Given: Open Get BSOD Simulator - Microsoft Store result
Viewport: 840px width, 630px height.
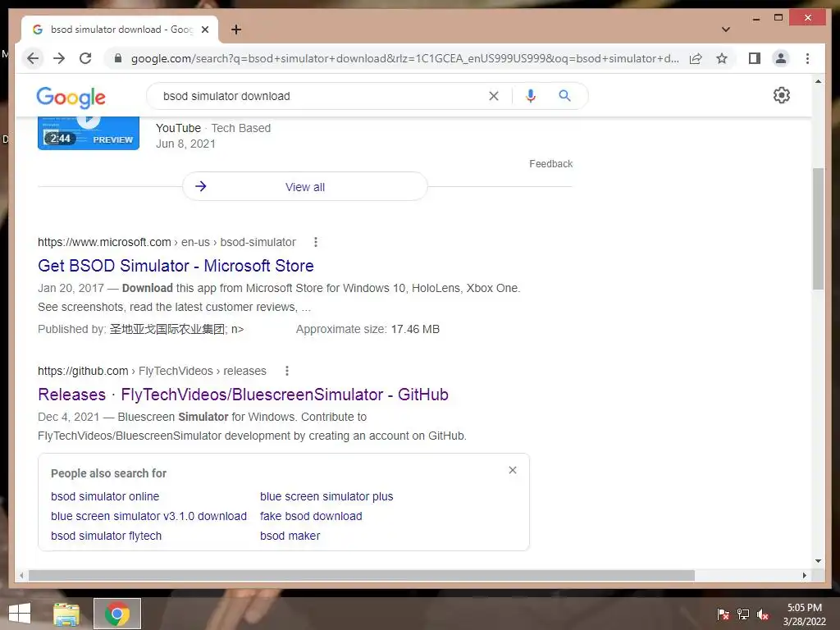Looking at the screenshot, I should point(176,266).
